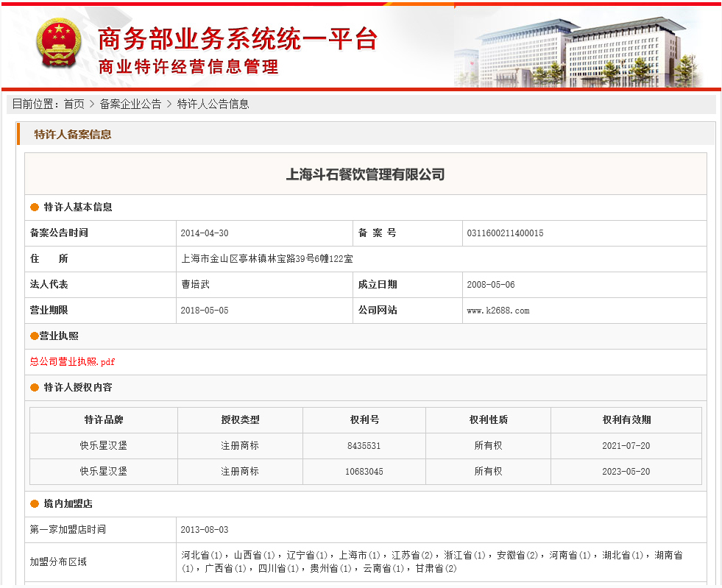Image resolution: width=722 pixels, height=588 pixels.
Task: Click the 授权类型 column header
Action: coord(240,420)
